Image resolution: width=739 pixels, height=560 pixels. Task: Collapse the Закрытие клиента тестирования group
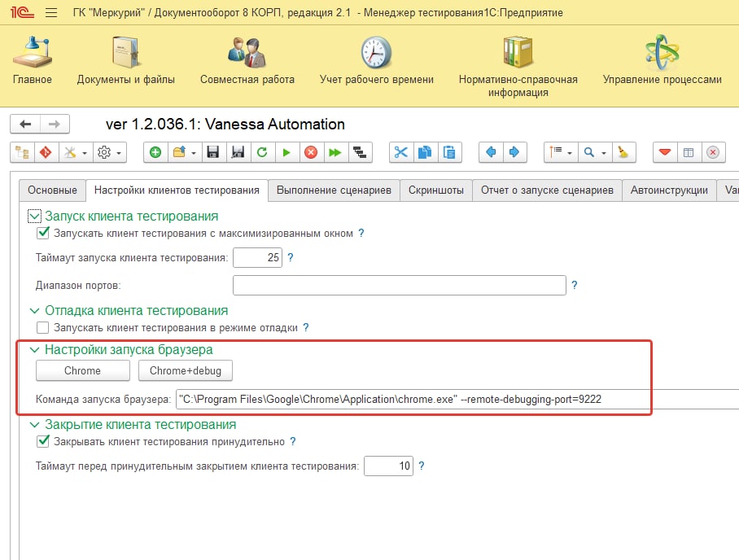(x=34, y=425)
